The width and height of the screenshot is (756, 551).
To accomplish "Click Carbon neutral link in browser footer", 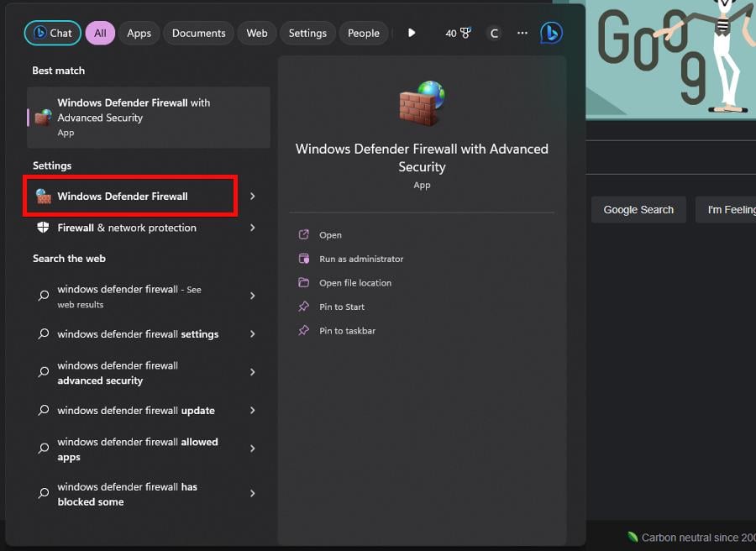I will (x=692, y=537).
